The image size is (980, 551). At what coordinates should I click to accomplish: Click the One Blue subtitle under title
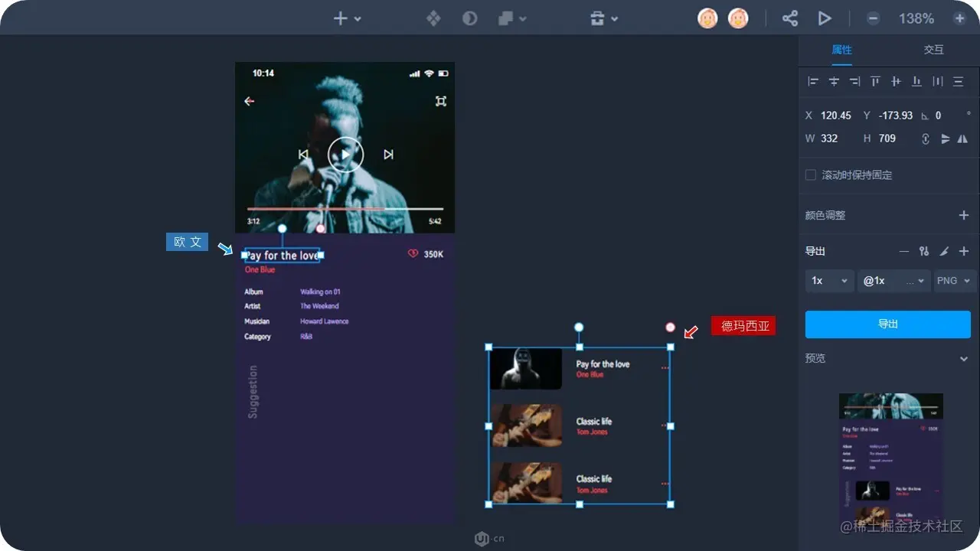click(x=260, y=270)
